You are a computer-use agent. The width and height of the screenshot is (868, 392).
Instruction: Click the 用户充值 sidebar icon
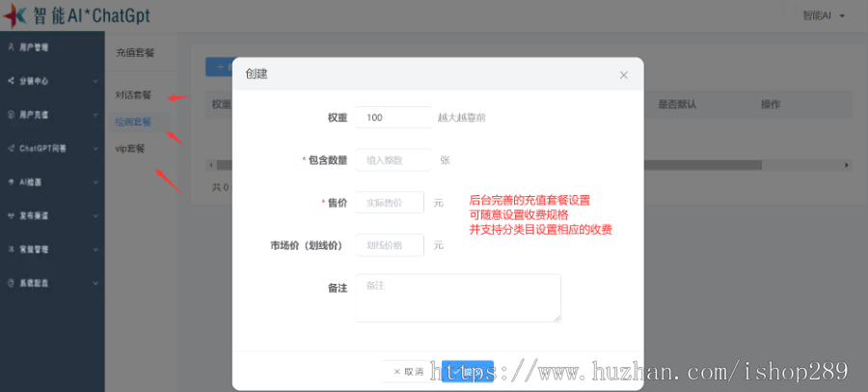pos(11,115)
